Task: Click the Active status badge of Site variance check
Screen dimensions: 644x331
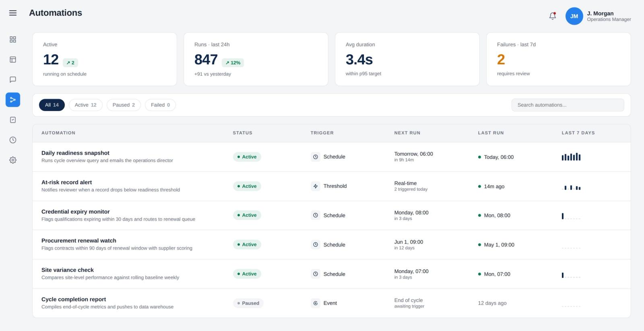Action: [247, 274]
